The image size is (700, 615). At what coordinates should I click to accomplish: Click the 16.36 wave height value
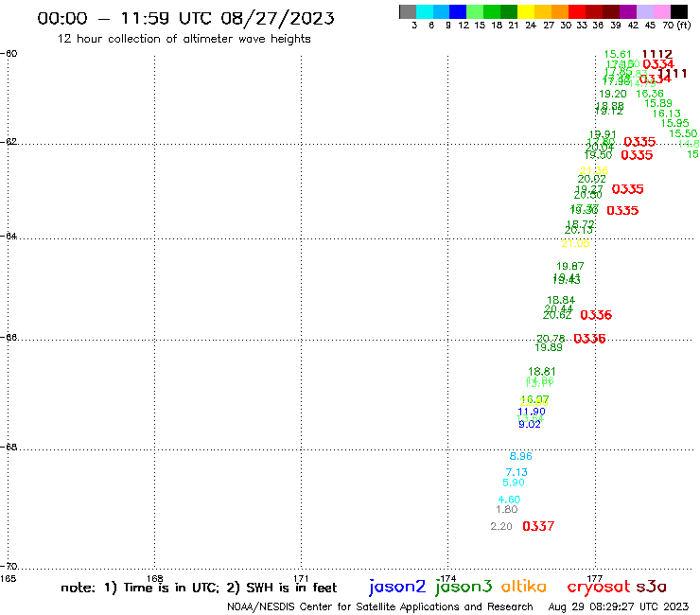[x=650, y=94]
